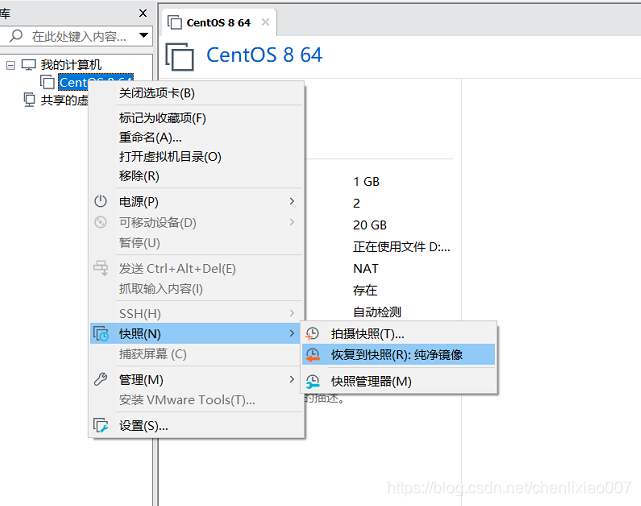Screen dimensions: 641x506
Task: Open the SSH(H) menu entry
Action: (x=197, y=313)
